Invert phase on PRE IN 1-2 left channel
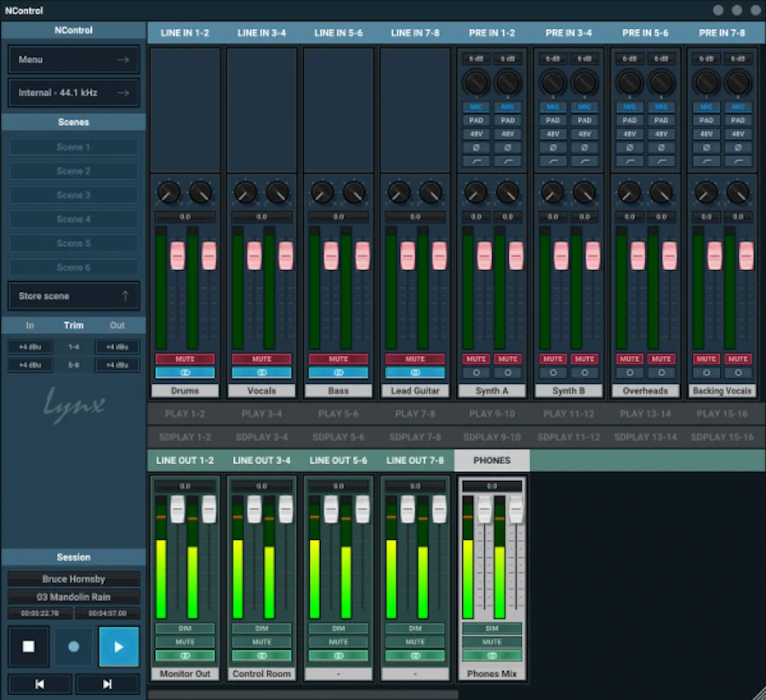Viewport: 766px width, 700px height. coord(477,147)
